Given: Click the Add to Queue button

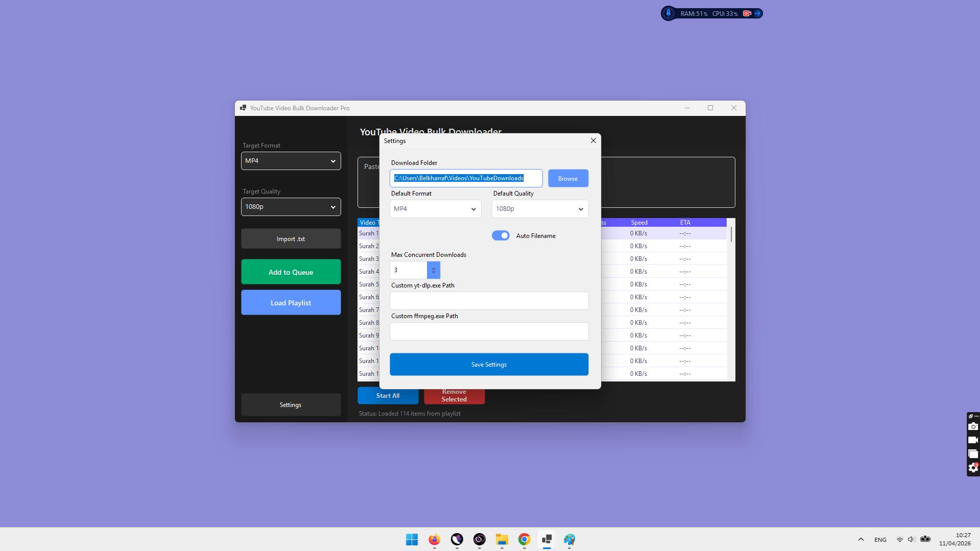Looking at the screenshot, I should click(x=291, y=272).
